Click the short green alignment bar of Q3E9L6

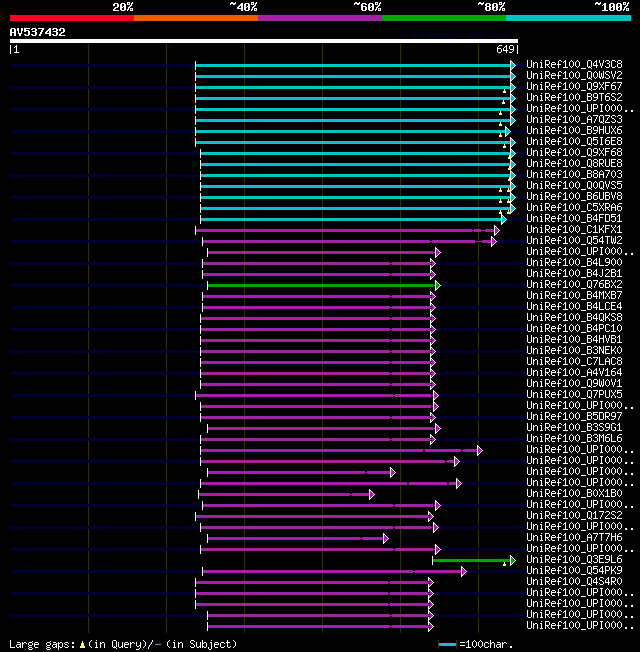[472, 561]
